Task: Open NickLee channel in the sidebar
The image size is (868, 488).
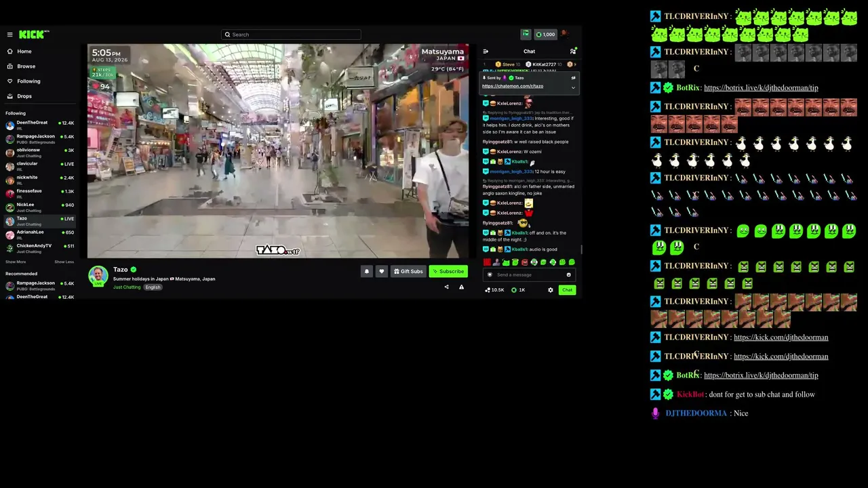Action: 40,207
